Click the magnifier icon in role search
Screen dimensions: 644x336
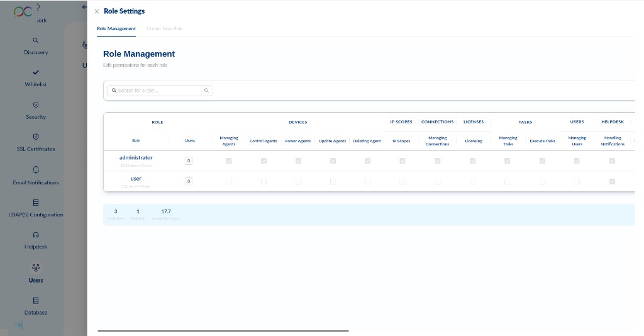click(206, 91)
